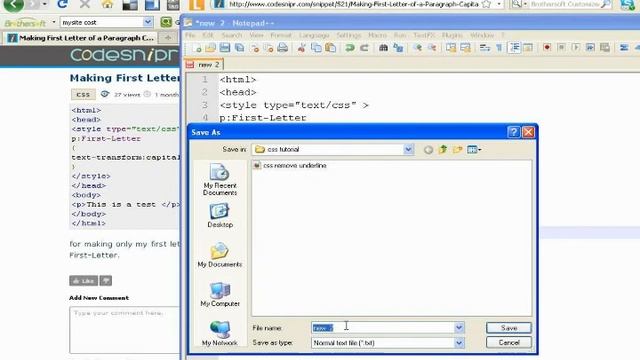Select Desktop in Save As places bar
640x360 pixels.
[x=220, y=216]
